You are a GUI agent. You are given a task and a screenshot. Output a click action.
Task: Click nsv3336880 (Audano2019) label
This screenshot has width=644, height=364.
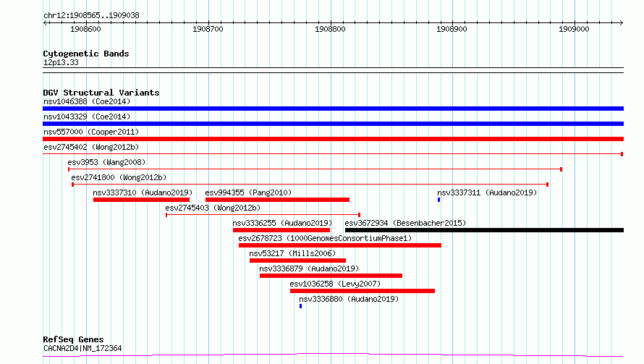click(x=349, y=299)
